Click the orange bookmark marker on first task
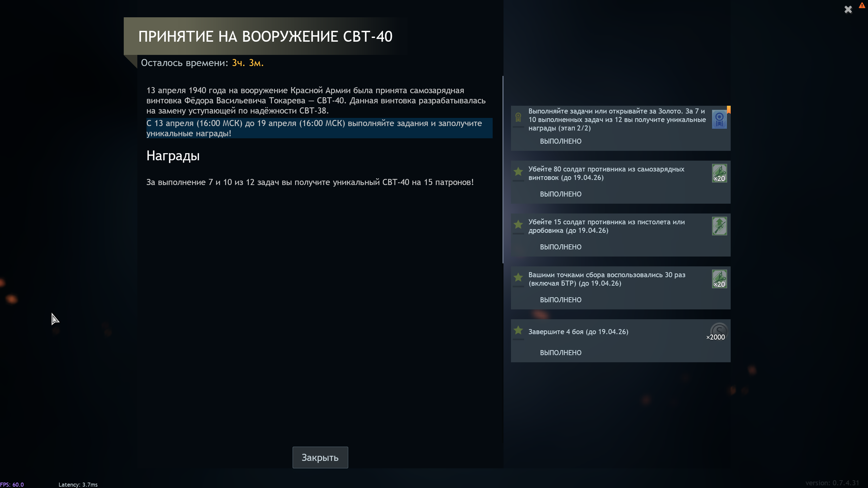The image size is (868, 488). [729, 109]
